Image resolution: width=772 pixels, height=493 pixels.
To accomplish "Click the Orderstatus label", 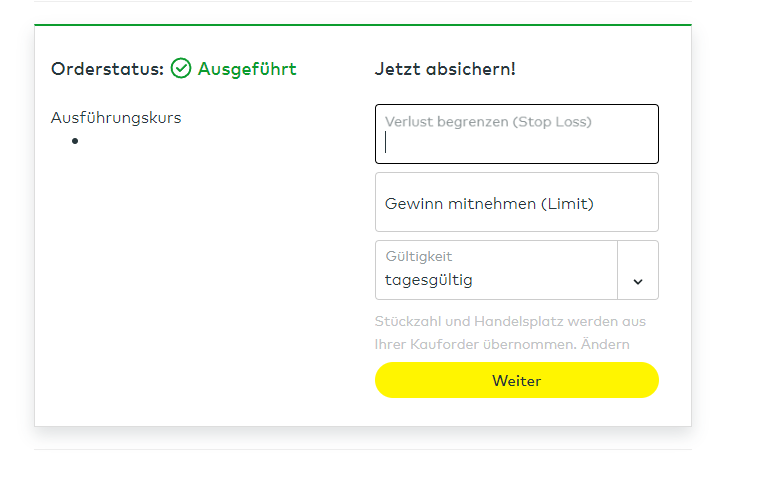I will click(106, 69).
